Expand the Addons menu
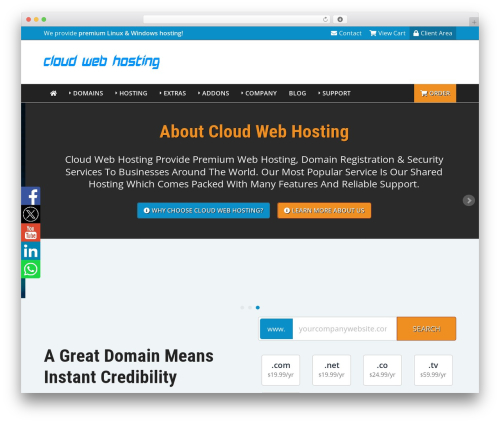Viewport: 500px width, 423px height. (x=213, y=93)
